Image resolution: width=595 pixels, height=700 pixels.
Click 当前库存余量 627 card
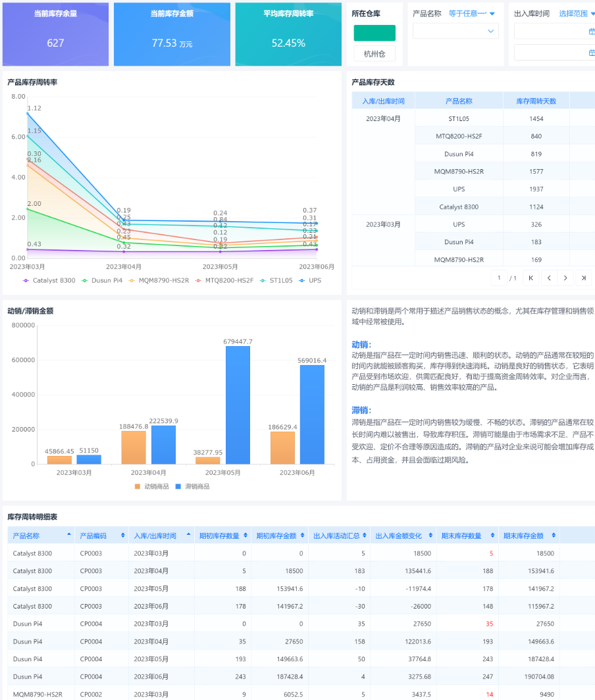click(x=55, y=34)
